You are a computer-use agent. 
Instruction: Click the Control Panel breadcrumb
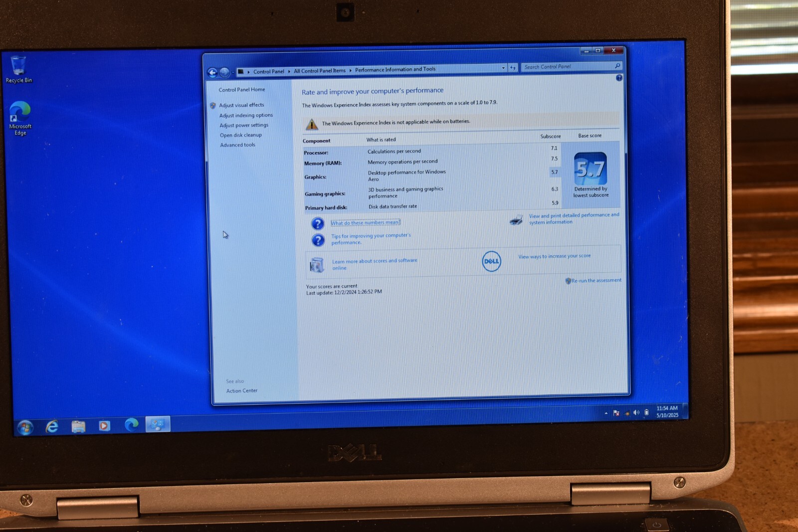[268, 71]
